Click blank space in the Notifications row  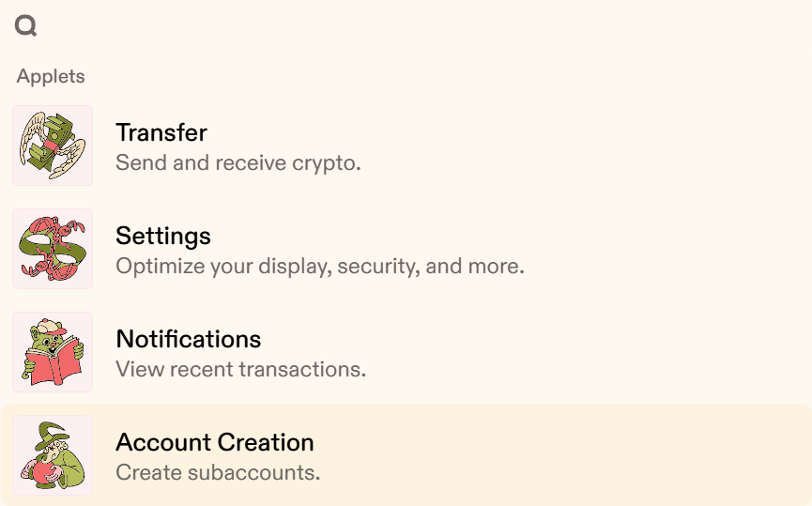coord(570,352)
